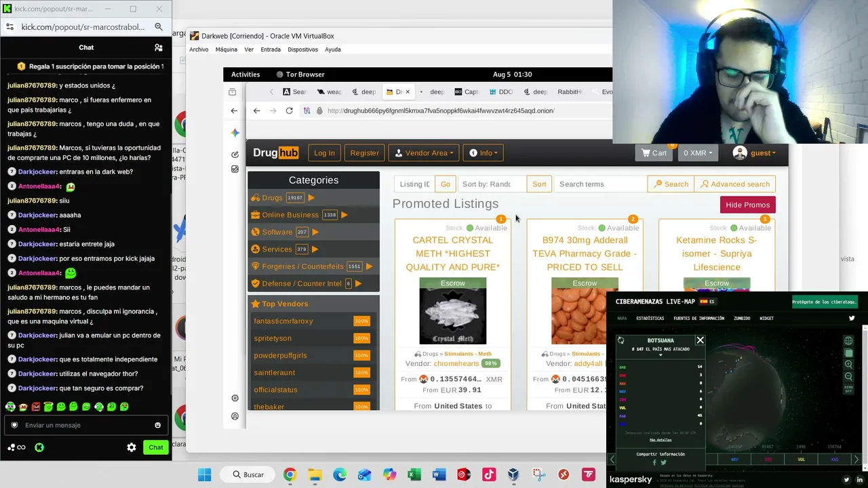868x488 pixels.
Task: Click the Tor Browser reload icon
Action: coord(290,110)
